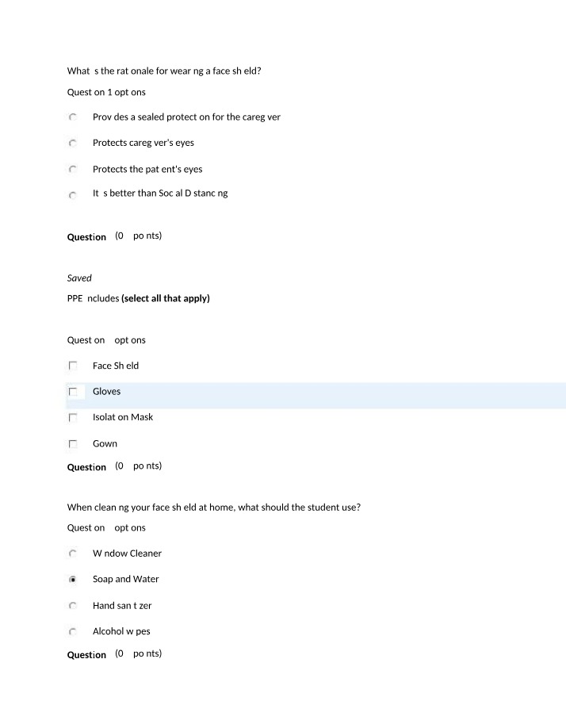Click the highlighted Gloves row background
The height and width of the screenshot is (728, 566).
[316, 396]
